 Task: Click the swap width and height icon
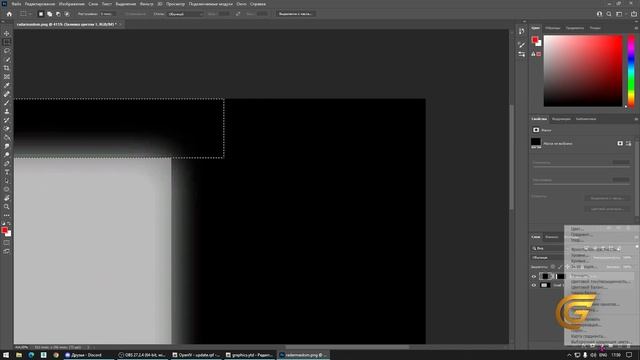[238, 14]
